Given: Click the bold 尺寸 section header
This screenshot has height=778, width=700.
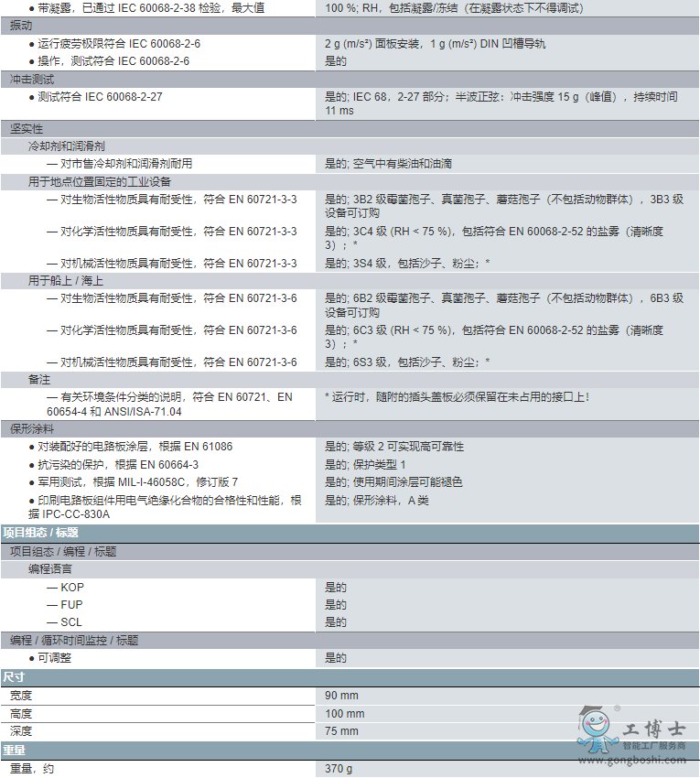Looking at the screenshot, I should 350,677.
